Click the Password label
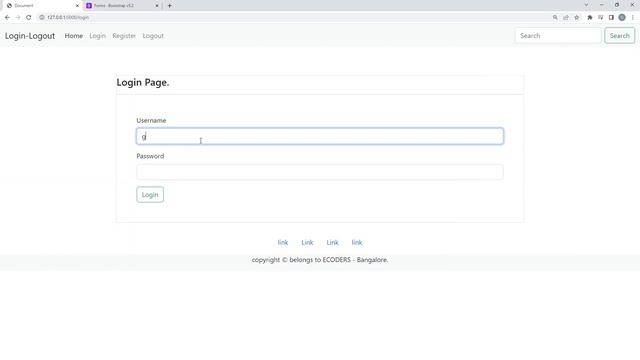 click(150, 156)
